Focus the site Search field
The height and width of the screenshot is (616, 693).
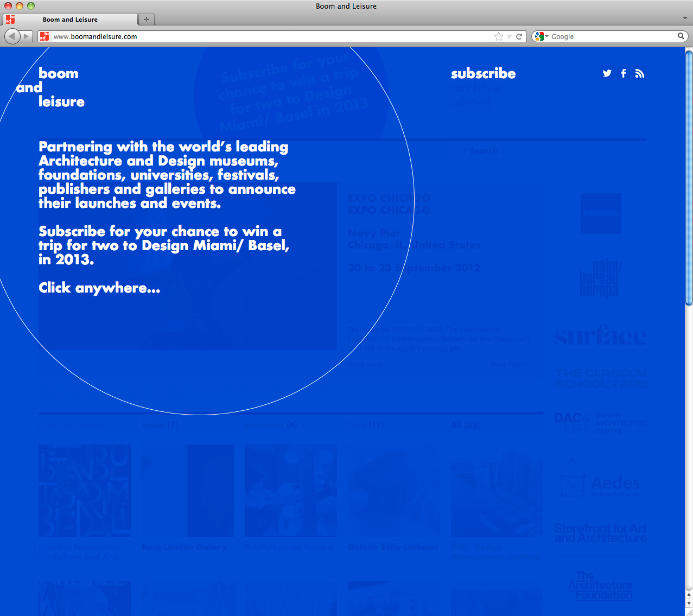[549, 151]
